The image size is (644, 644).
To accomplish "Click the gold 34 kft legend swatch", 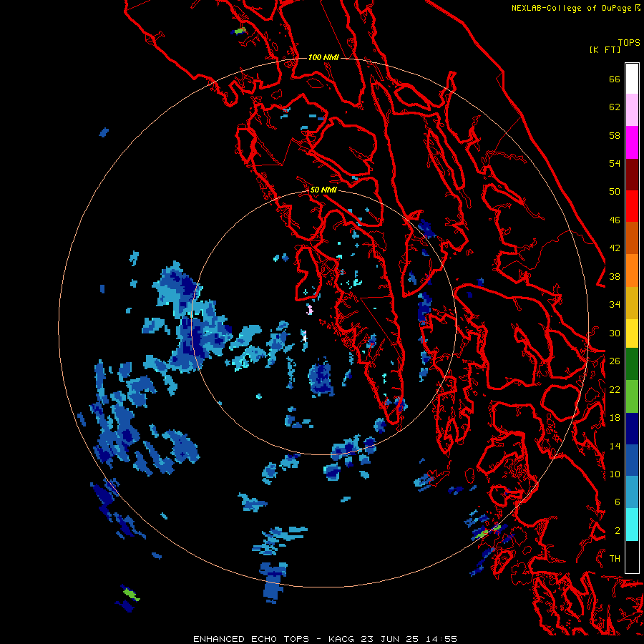I will click(632, 303).
